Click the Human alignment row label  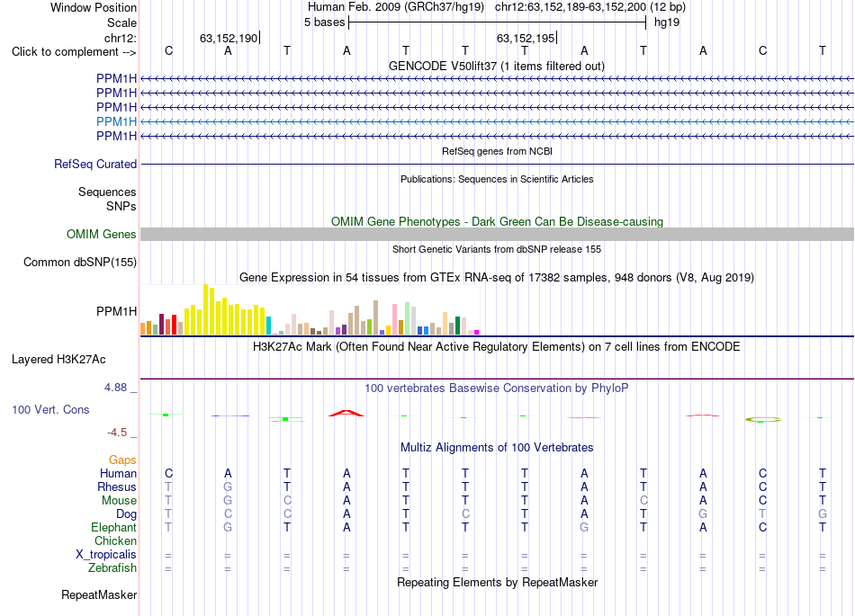[118, 473]
